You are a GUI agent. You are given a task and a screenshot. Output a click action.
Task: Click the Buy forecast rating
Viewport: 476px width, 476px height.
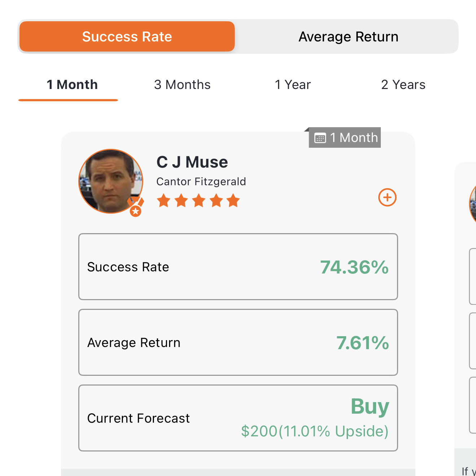click(x=370, y=406)
